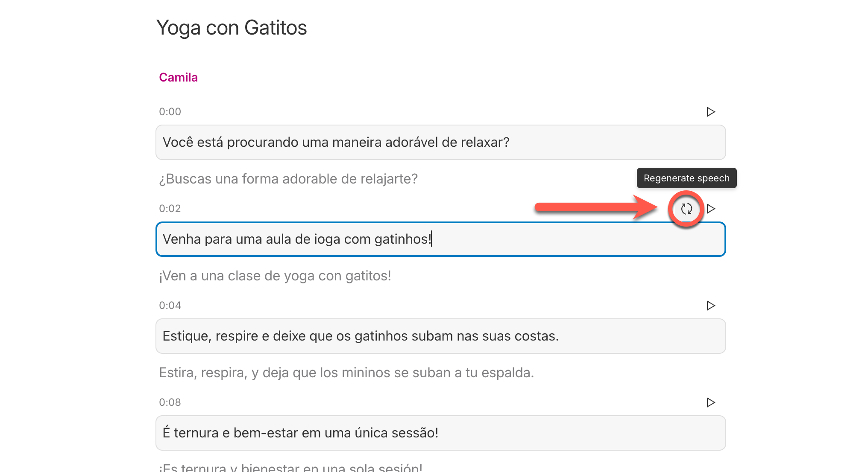This screenshot has height=472, width=868.
Task: Click the timestamp 0:00
Action: pos(170,111)
